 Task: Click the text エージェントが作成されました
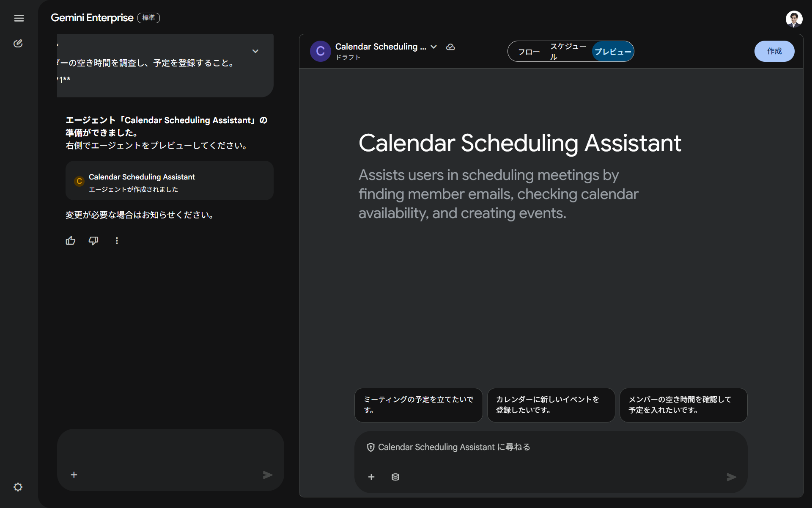[x=133, y=189]
